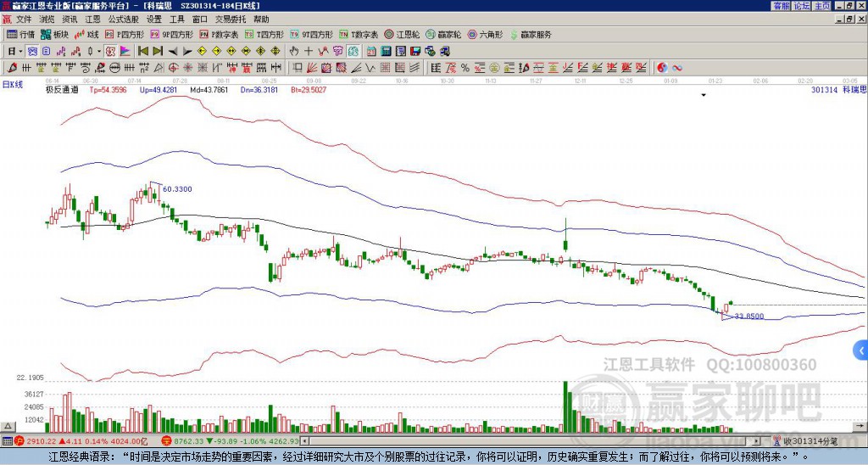This screenshot has height=465, width=868.
Task: Select the red pencil drawing tool
Action: coord(12,68)
